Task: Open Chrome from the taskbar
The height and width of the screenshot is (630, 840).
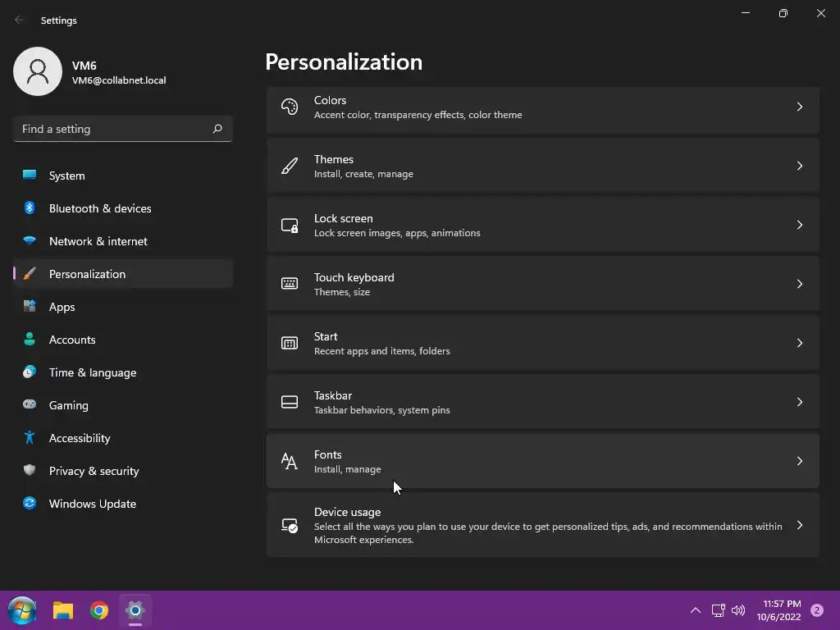Action: 99,610
